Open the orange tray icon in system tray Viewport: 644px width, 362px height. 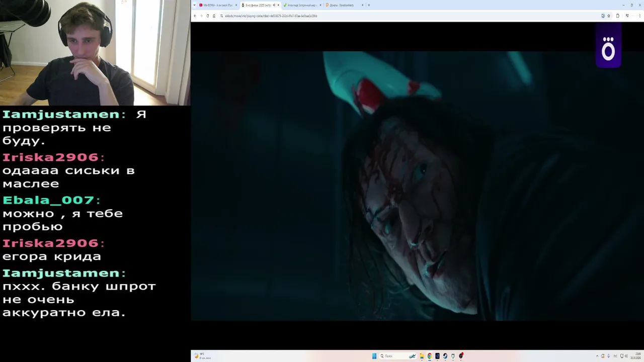click(x=603, y=356)
